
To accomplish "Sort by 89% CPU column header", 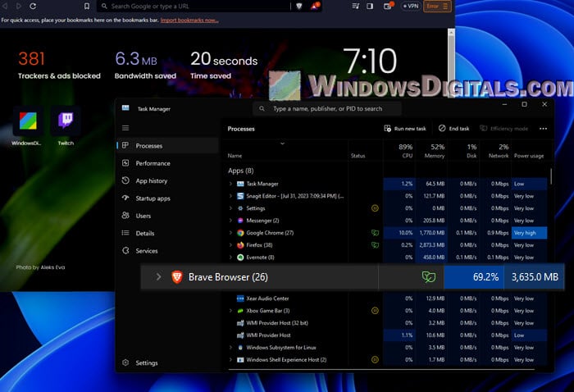I will click(399, 151).
